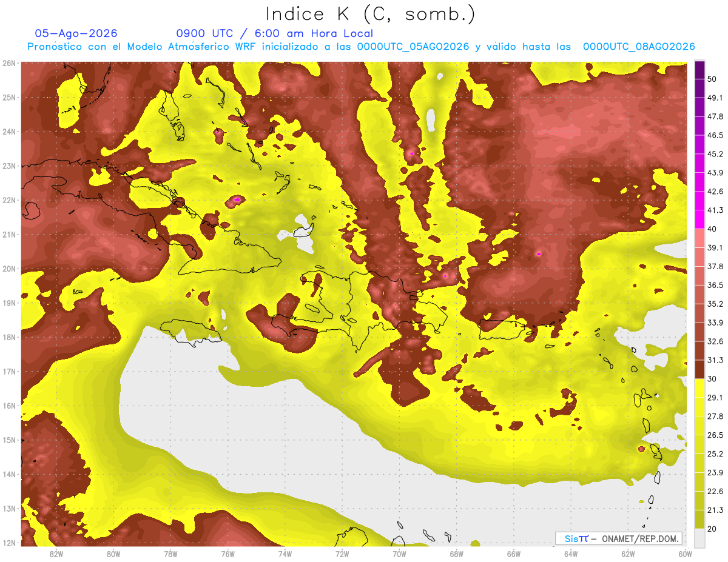Click the longitude label '68W'
The width and height of the screenshot is (728, 562).
tap(456, 553)
